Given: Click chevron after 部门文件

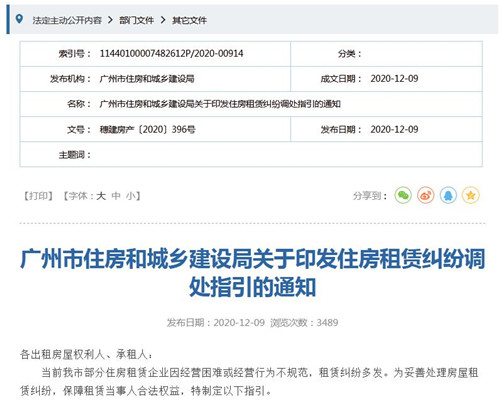Looking at the screenshot, I should [x=163, y=20].
